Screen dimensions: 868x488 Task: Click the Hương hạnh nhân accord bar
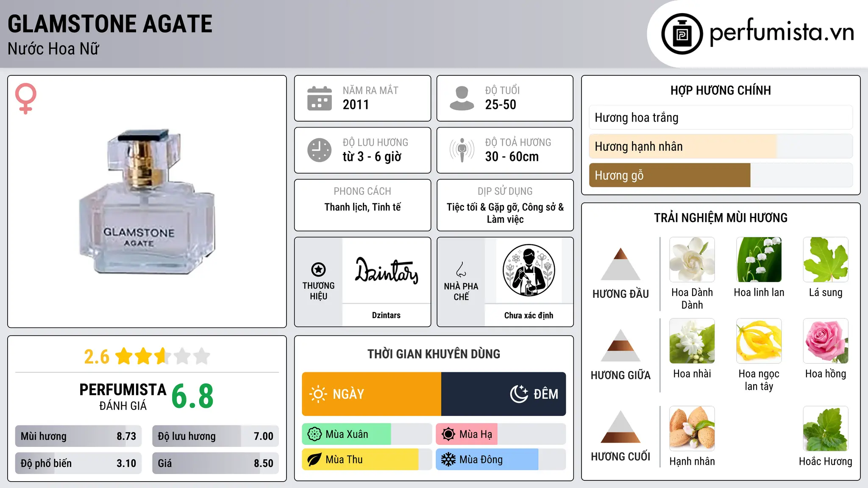pos(721,146)
